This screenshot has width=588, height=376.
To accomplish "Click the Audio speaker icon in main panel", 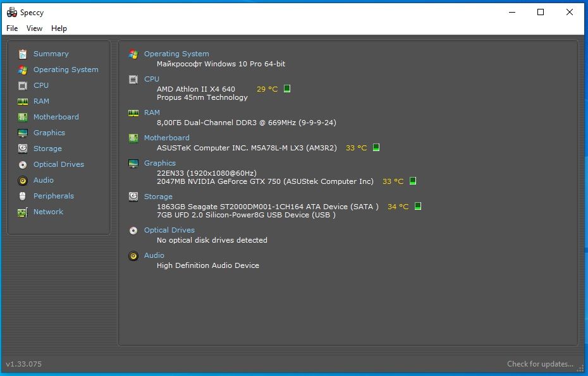I will 133,256.
